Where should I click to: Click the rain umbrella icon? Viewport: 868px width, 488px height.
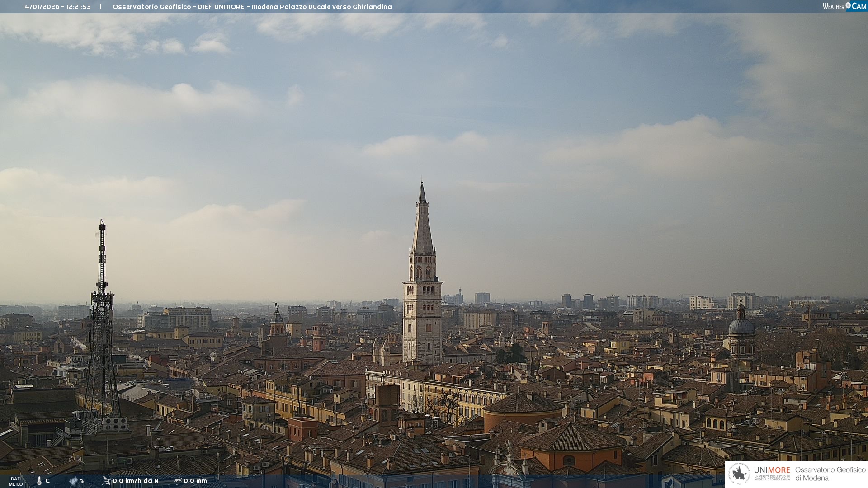[178, 481]
